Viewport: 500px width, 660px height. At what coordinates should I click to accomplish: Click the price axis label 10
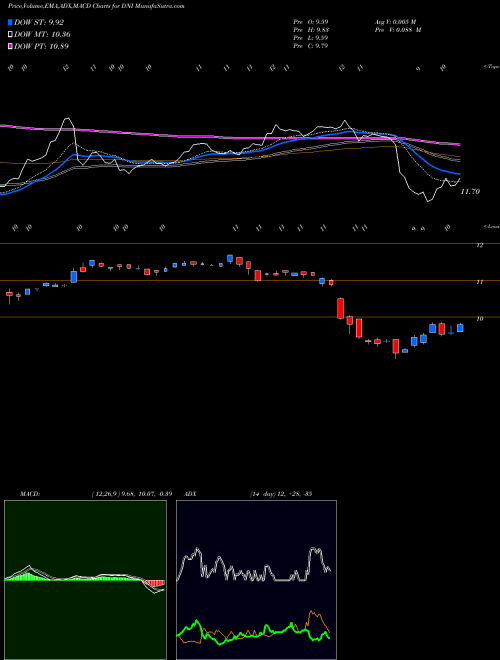479,319
